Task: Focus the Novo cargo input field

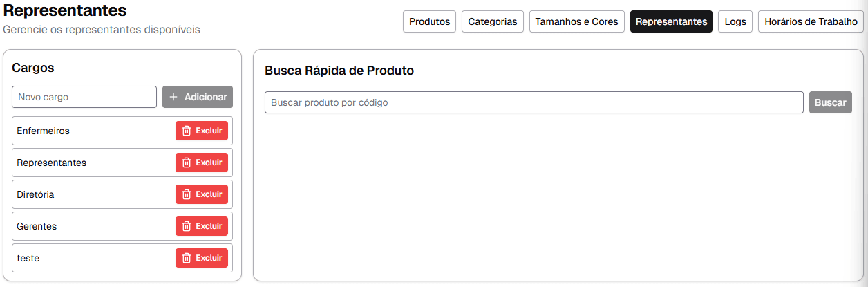Action: tap(84, 97)
